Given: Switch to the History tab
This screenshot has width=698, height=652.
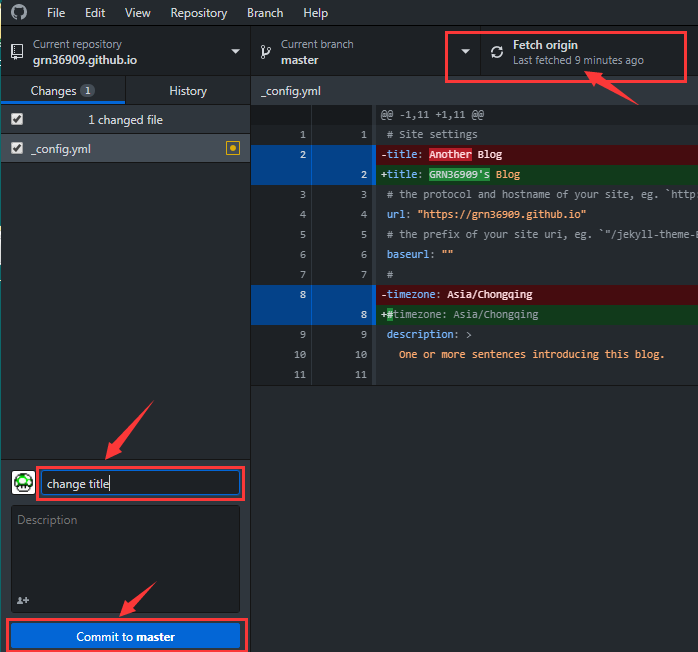Looking at the screenshot, I should click(188, 91).
